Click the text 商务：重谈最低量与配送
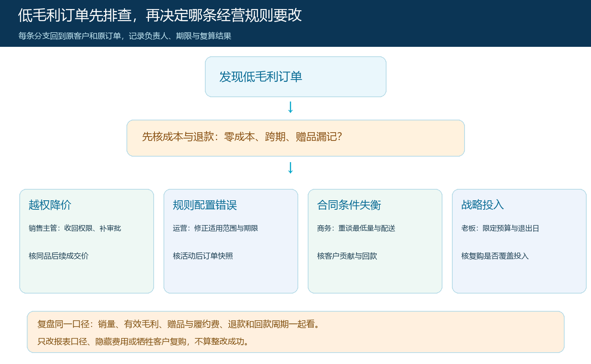Viewport: 591px width, 364px height. [x=356, y=228]
